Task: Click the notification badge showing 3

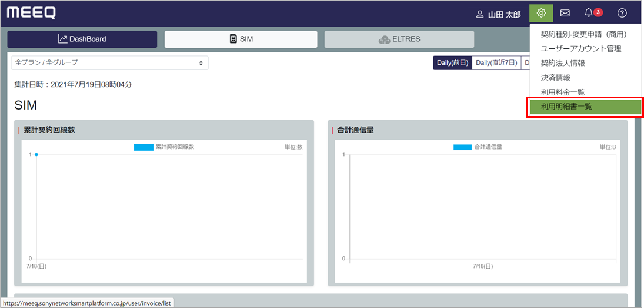Action: click(598, 12)
